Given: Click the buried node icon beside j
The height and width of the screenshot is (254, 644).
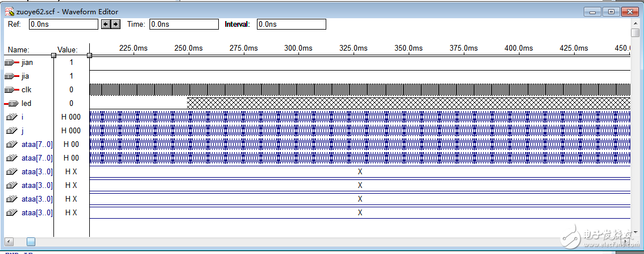Looking at the screenshot, I should tap(12, 130).
